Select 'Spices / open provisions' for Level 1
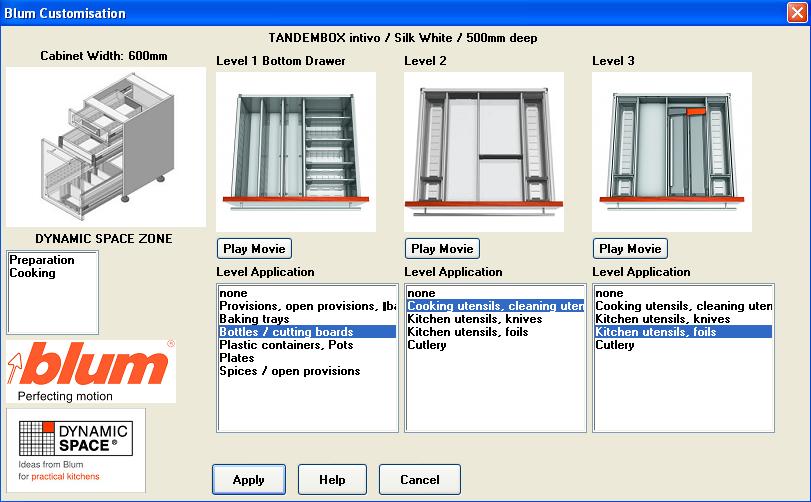Screen dimensions: 811x502 (307, 371)
